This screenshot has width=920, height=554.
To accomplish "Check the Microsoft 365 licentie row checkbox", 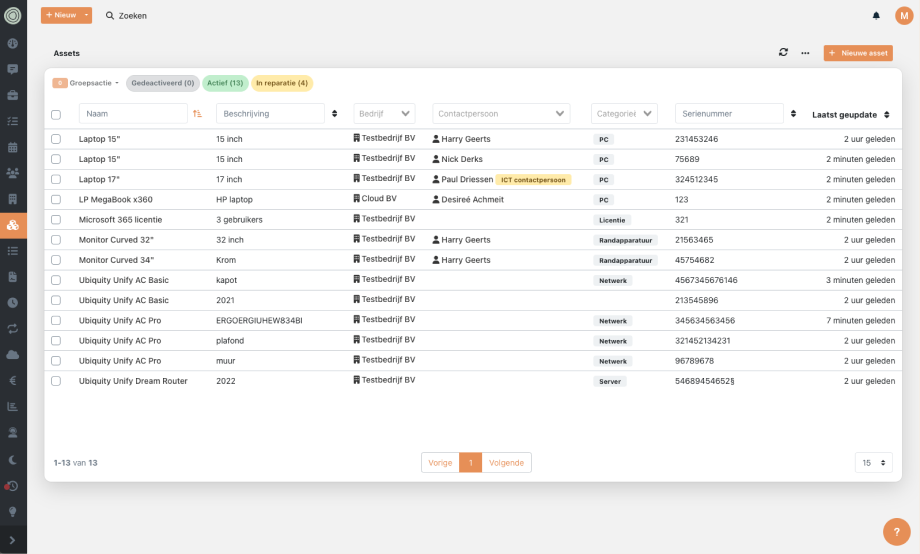I will coord(56,219).
